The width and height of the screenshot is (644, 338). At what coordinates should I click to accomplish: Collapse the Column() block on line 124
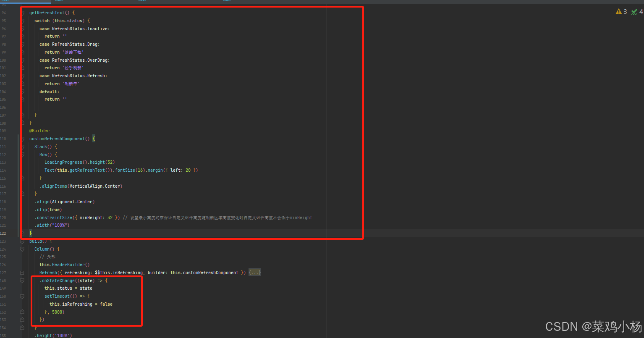pyautogui.click(x=22, y=249)
